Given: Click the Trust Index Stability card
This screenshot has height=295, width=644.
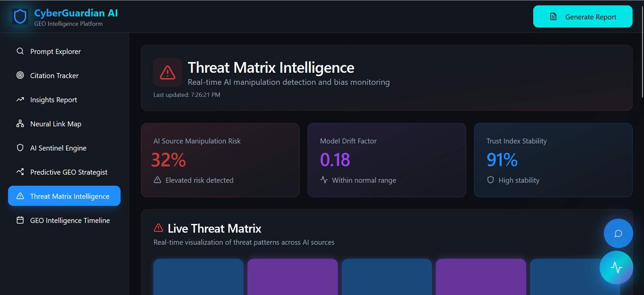Looking at the screenshot, I should (553, 160).
